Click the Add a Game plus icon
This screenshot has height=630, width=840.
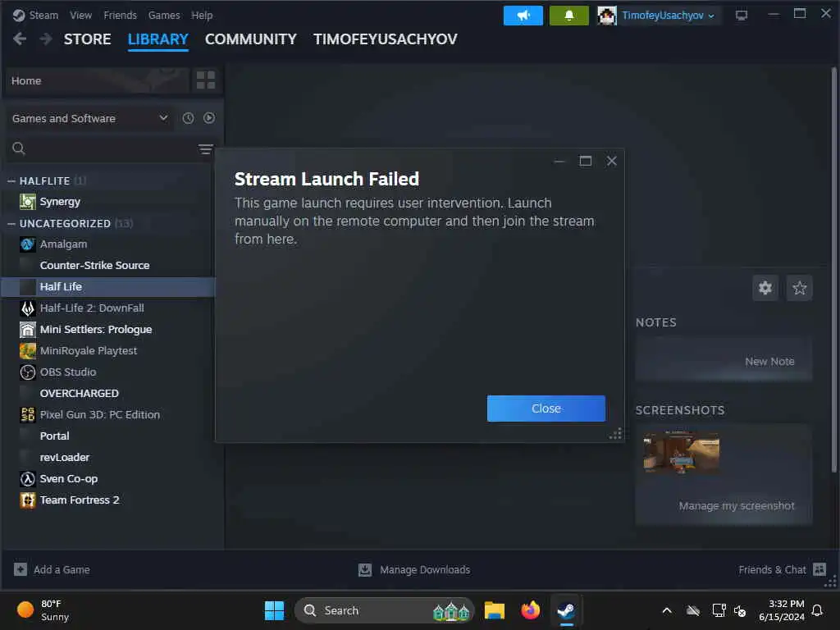21,569
